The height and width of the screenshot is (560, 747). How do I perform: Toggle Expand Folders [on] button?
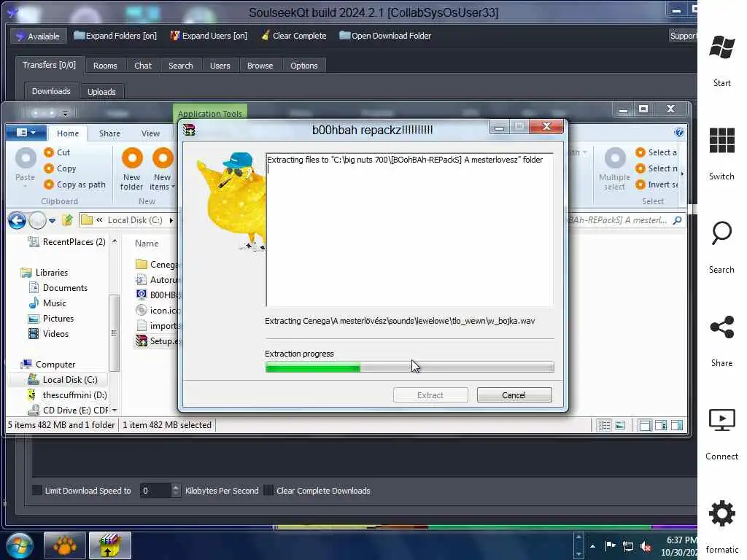[115, 36]
